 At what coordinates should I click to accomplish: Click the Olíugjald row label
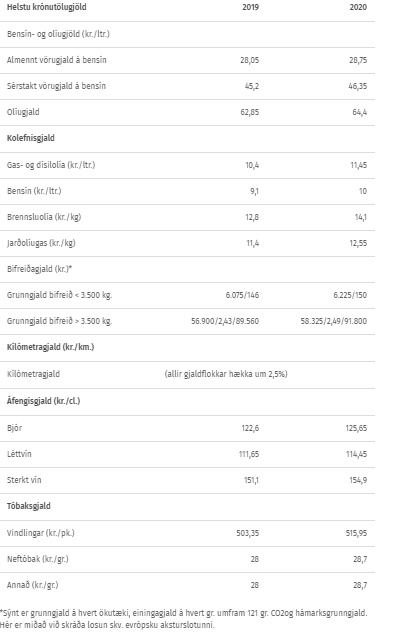click(23, 112)
